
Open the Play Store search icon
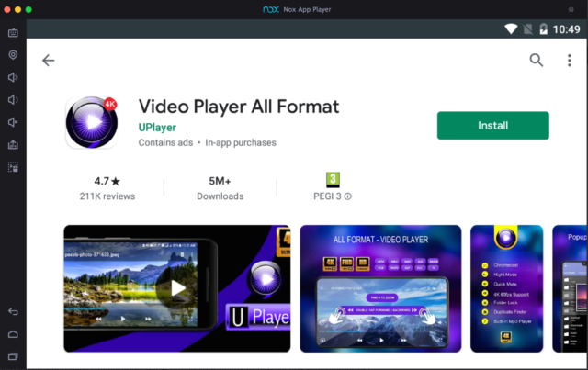tap(537, 60)
